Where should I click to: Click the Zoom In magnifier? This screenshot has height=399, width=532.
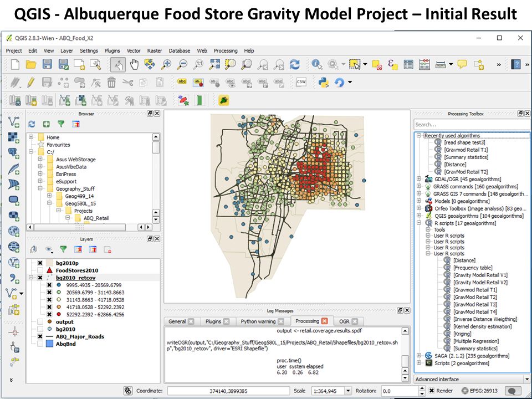166,64
